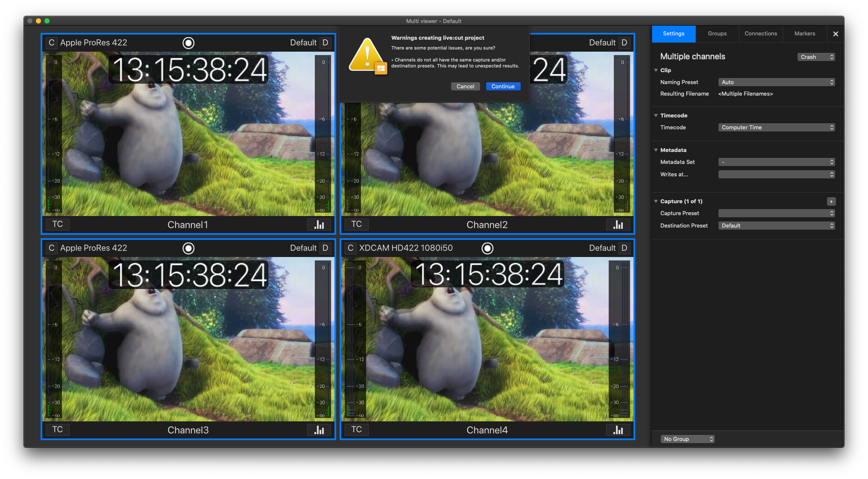This screenshot has width=868, height=479.
Task: Open the Capture Preset dropdown
Action: pos(777,213)
